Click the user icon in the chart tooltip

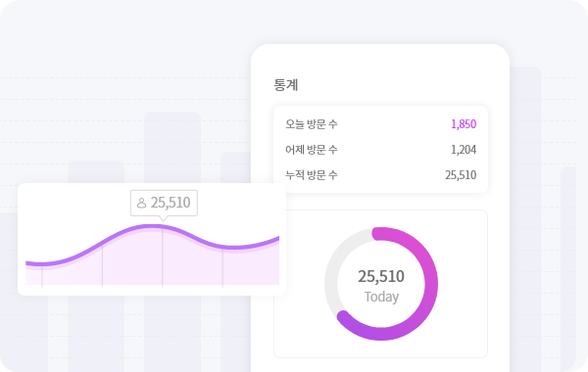pos(141,203)
